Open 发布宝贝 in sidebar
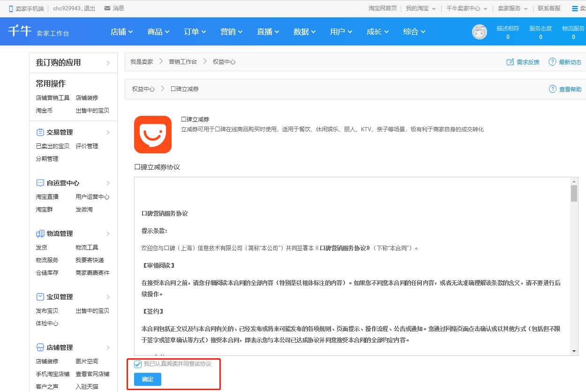Viewport: 586px width, 392px height. point(47,311)
